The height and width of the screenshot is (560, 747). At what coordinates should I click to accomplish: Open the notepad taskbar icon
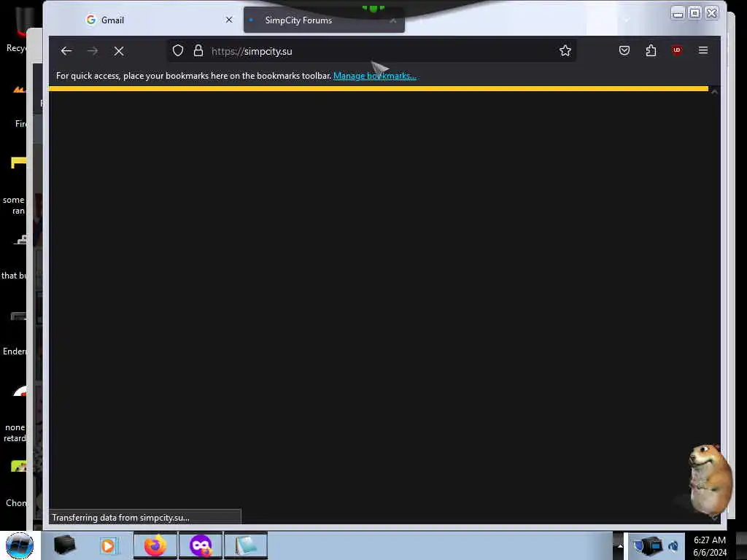246,545
